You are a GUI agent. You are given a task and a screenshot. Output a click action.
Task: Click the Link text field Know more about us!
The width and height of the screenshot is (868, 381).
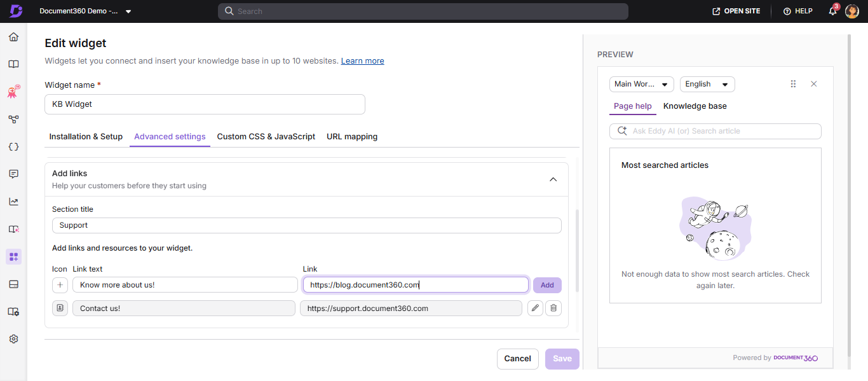point(185,285)
